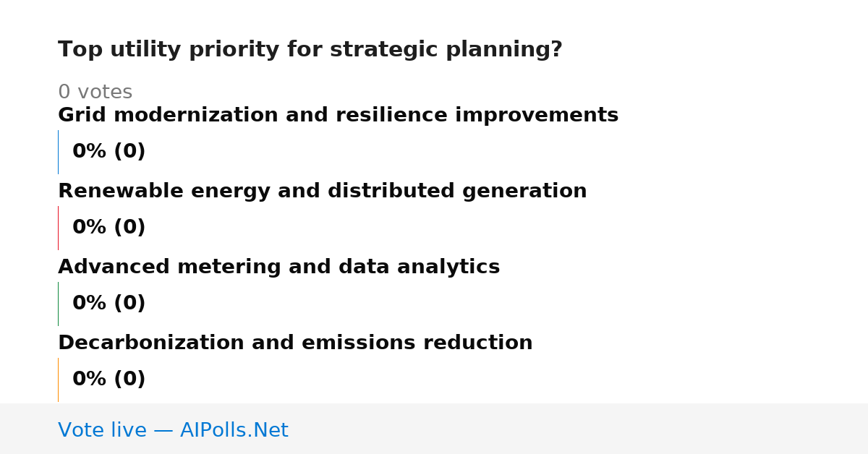Image resolution: width=868 pixels, height=454 pixels.
Task: Click the words 'Vote live' in footer
Action: coord(102,431)
